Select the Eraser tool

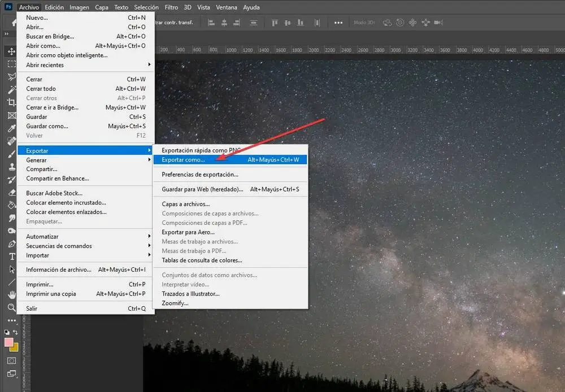click(11, 193)
